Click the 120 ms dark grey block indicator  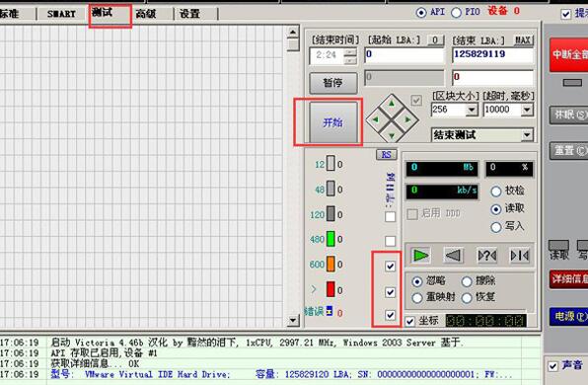(331, 214)
